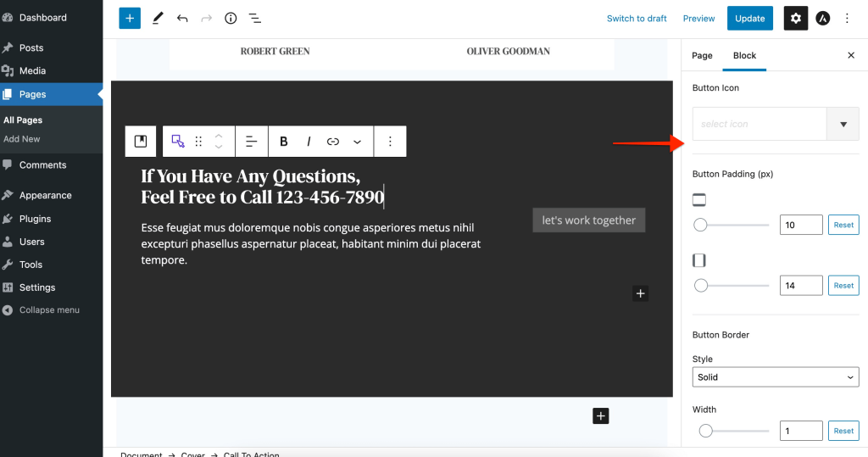Insert a link using the link icon

pos(333,142)
